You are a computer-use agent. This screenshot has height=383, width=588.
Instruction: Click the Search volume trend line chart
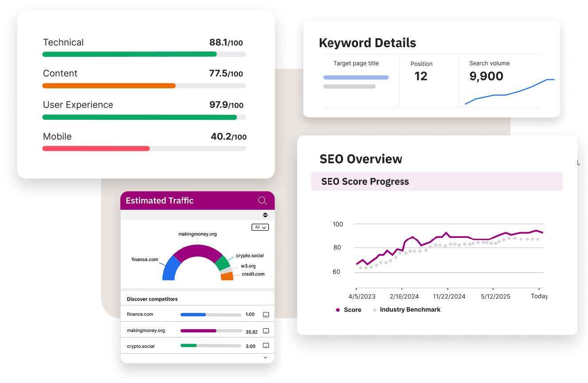click(509, 92)
